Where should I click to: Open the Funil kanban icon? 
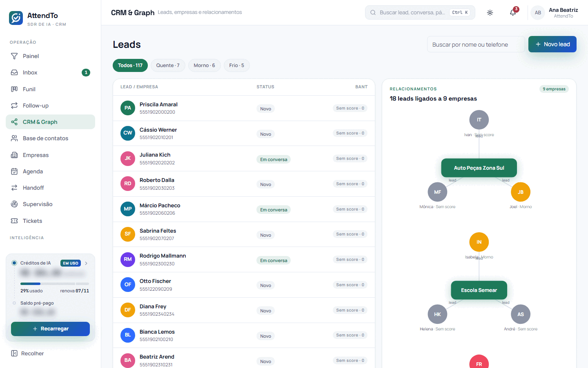pyautogui.click(x=14, y=89)
